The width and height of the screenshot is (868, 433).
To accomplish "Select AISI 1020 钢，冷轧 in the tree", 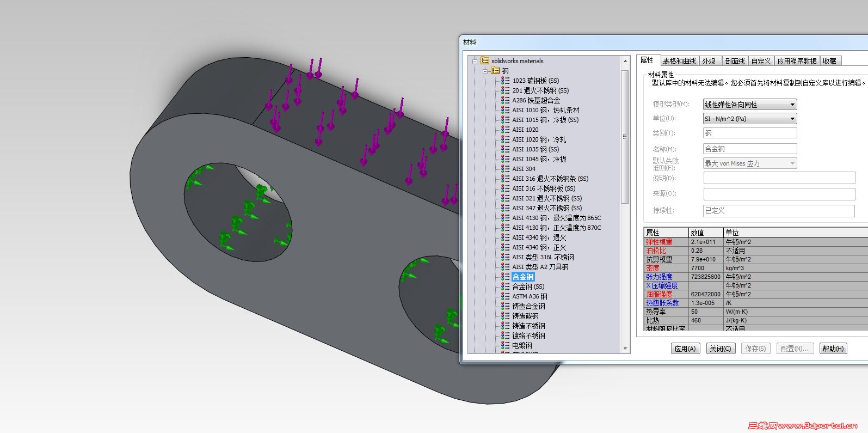I will pyautogui.click(x=539, y=139).
